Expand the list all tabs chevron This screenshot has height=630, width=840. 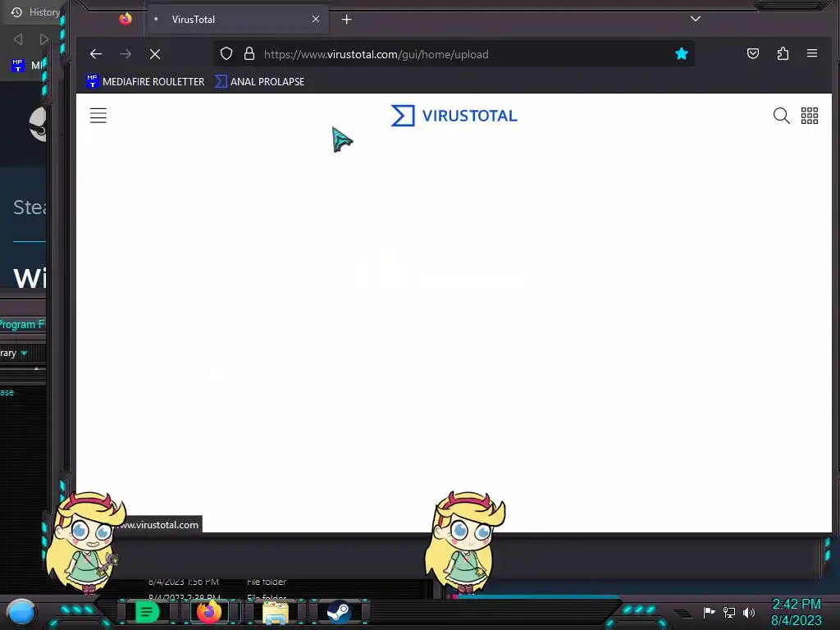point(696,19)
